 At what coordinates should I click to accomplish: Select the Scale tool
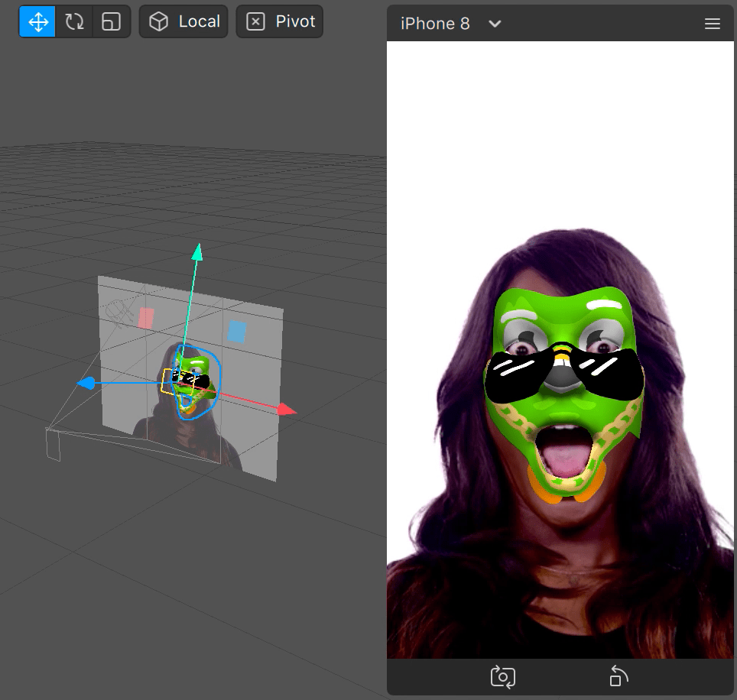pyautogui.click(x=111, y=21)
